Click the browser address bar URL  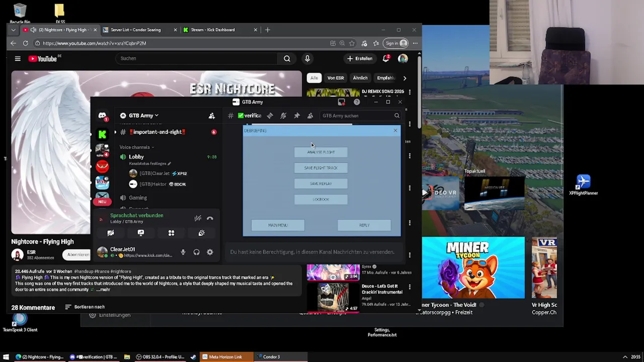94,43
